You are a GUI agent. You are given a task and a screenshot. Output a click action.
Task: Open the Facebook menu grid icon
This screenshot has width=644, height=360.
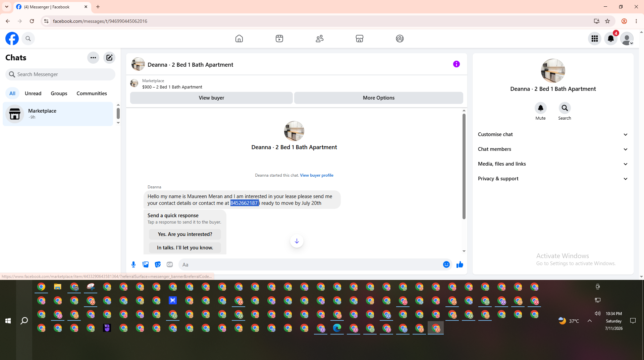[595, 39]
